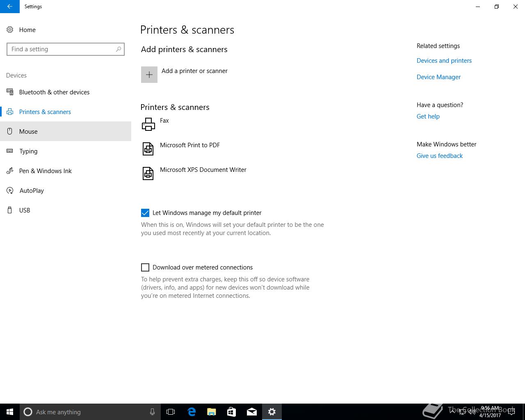
Task: Click the AutoPlay icon
Action: click(x=10, y=191)
